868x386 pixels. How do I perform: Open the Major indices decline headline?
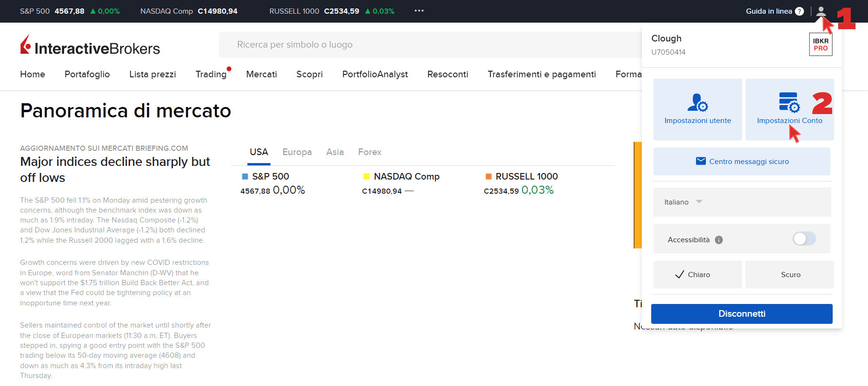click(115, 170)
